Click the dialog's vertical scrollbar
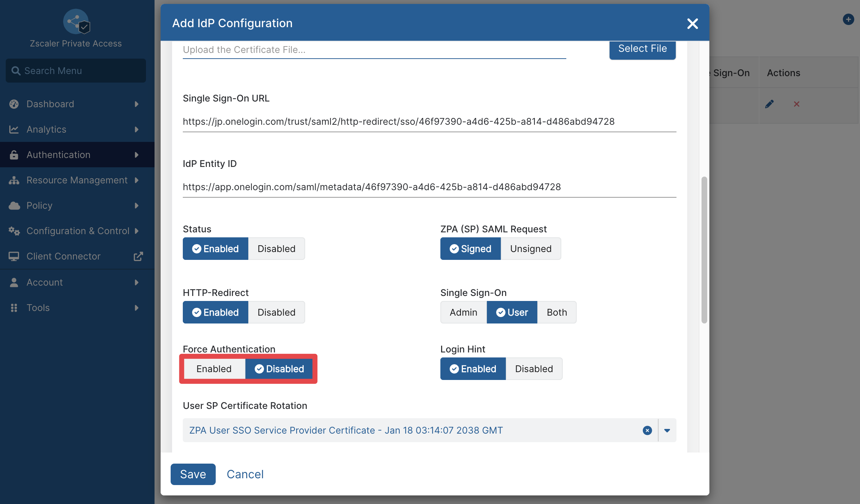The height and width of the screenshot is (504, 860). [x=704, y=250]
